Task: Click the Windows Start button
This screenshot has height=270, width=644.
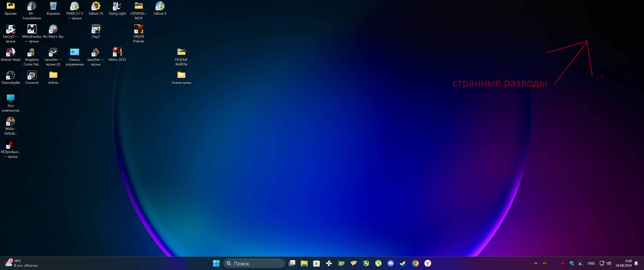Action: click(x=216, y=263)
